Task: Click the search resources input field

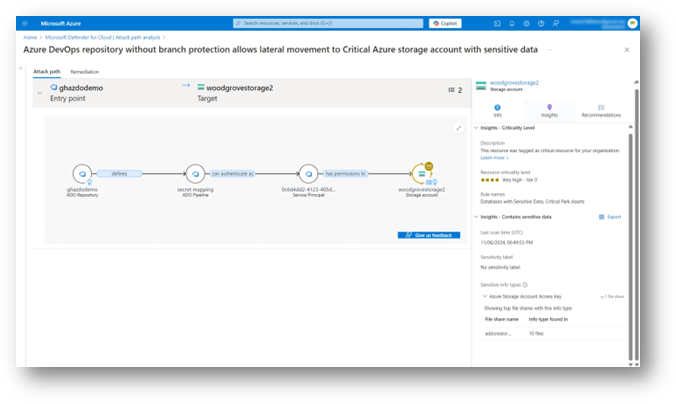Action: pyautogui.click(x=328, y=23)
